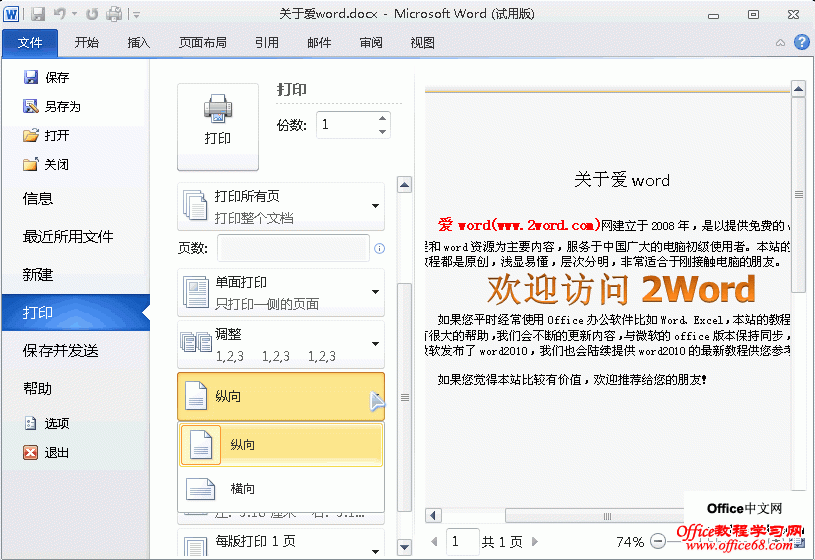
Task: Switch to the 插入 ribbon tab
Action: (x=138, y=43)
